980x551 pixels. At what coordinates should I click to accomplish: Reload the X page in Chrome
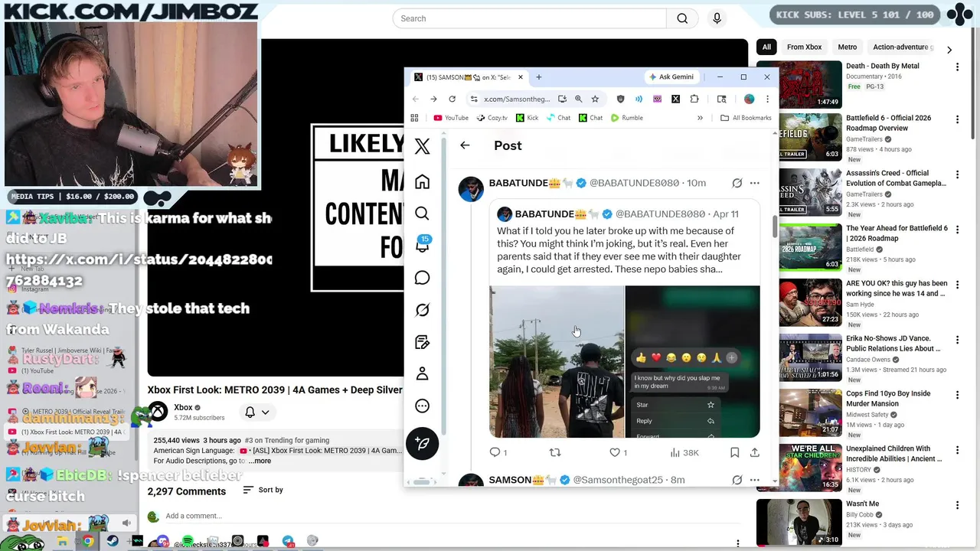(x=452, y=99)
